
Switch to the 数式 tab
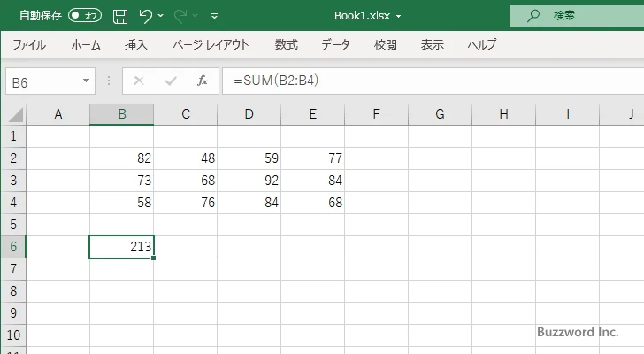pyautogui.click(x=287, y=44)
